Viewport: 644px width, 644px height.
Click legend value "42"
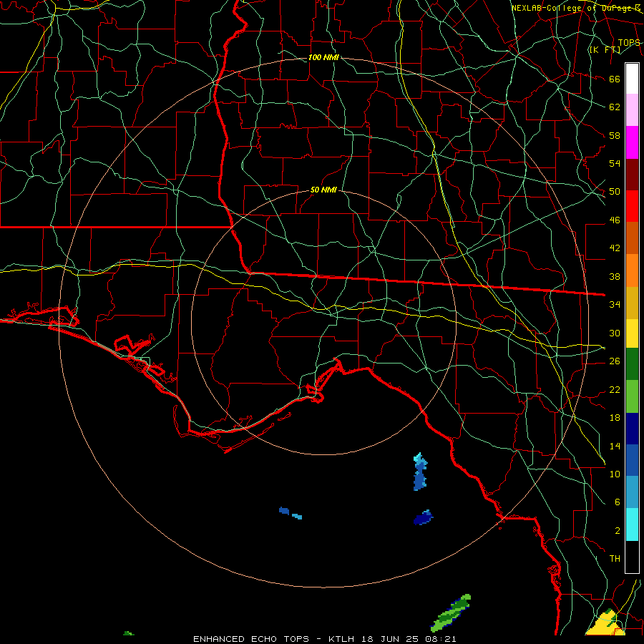tap(615, 248)
